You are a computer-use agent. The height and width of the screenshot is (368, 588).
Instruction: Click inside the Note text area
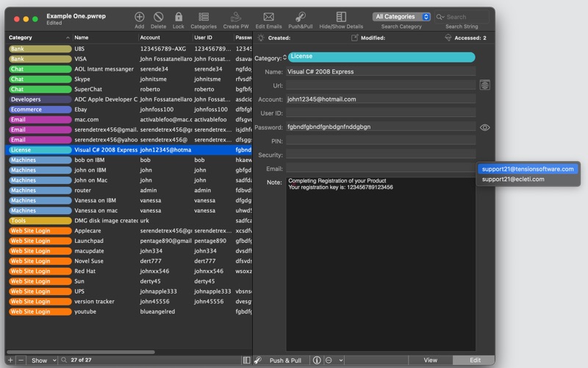(x=381, y=264)
